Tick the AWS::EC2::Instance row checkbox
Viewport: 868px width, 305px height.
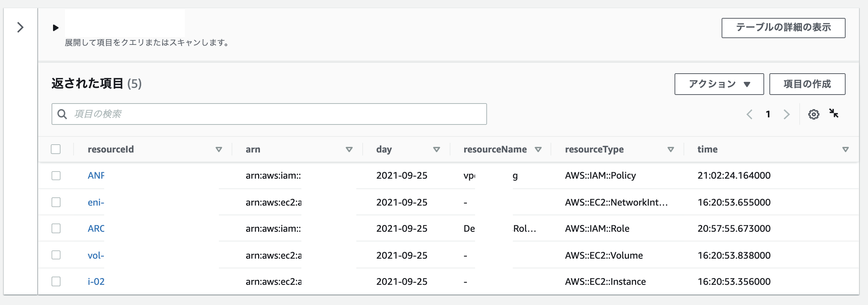pyautogui.click(x=56, y=281)
